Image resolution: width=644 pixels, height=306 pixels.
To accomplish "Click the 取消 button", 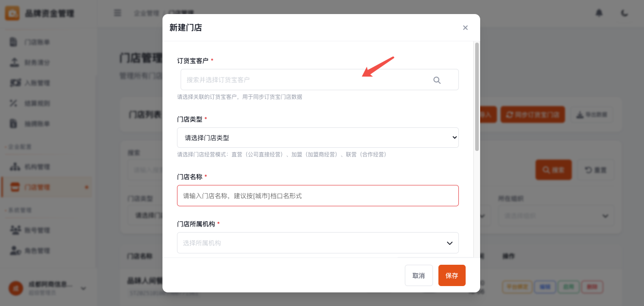I will pos(418,276).
